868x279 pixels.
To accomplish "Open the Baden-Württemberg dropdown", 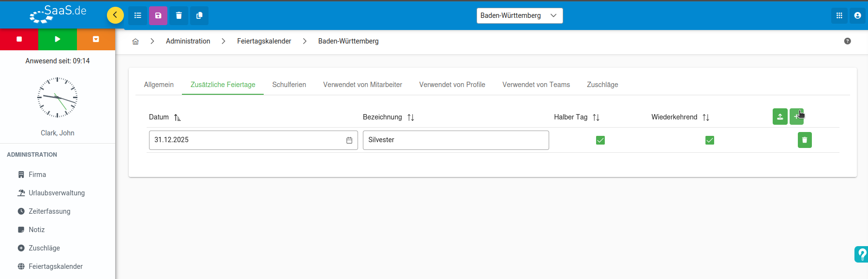I will pos(519,15).
